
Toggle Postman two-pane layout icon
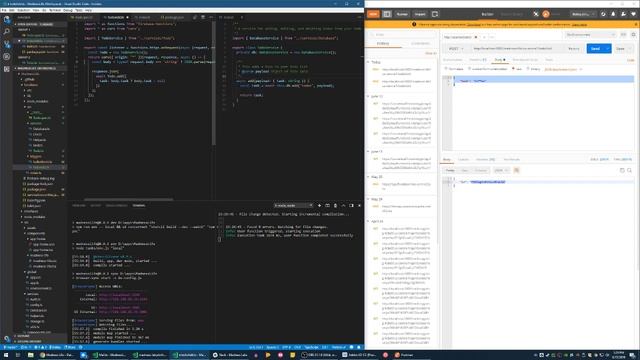pos(387,14)
